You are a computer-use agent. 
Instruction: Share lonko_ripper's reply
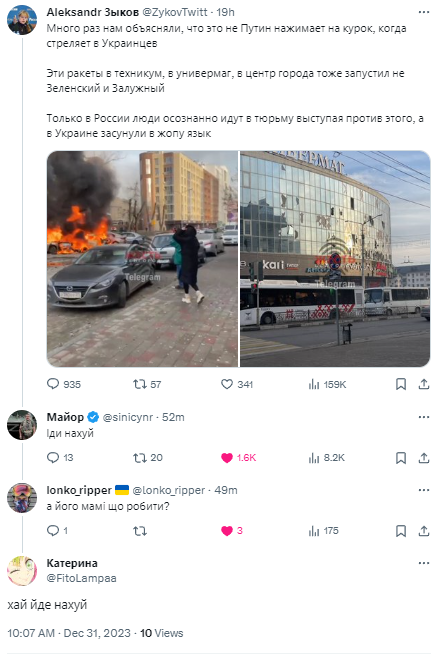pyautogui.click(x=424, y=531)
